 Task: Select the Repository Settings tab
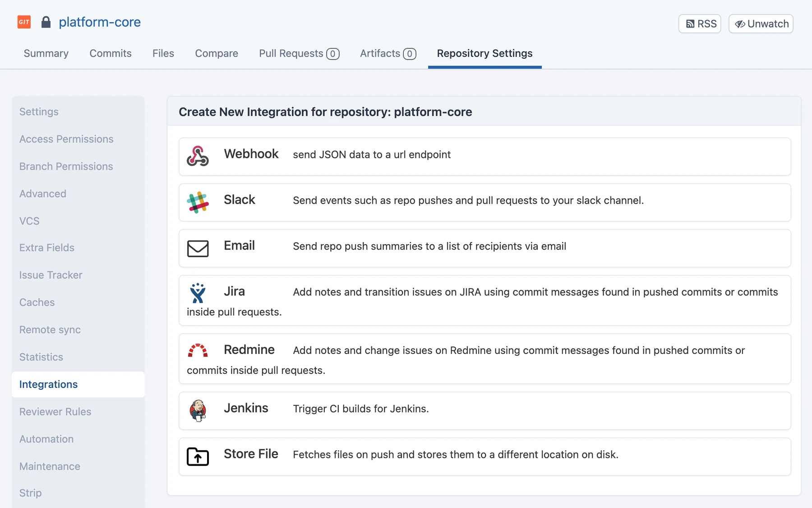click(484, 53)
